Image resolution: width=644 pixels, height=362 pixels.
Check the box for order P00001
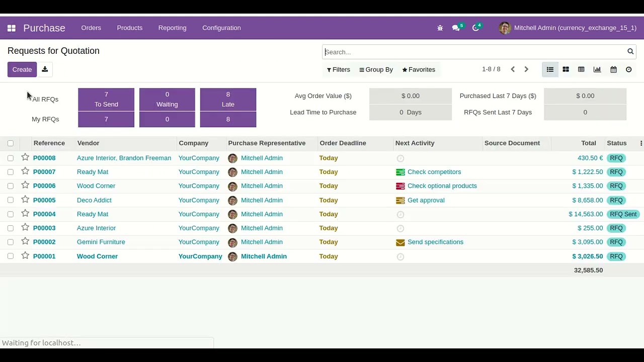point(11,256)
